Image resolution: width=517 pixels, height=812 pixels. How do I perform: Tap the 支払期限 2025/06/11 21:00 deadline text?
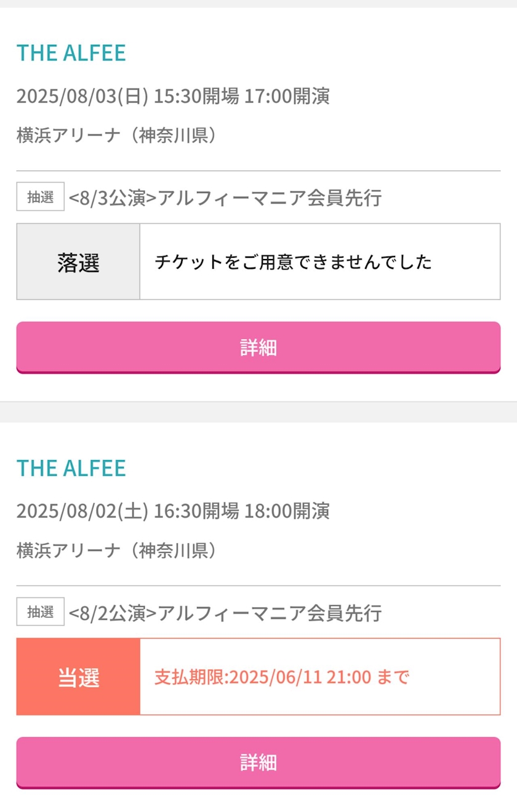click(x=282, y=677)
